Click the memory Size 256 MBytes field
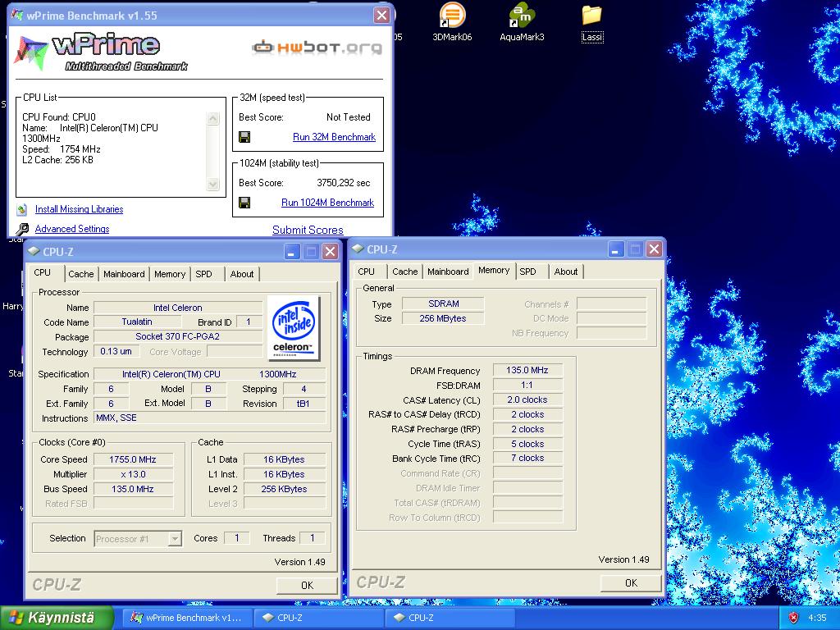The image size is (840, 630). point(443,318)
